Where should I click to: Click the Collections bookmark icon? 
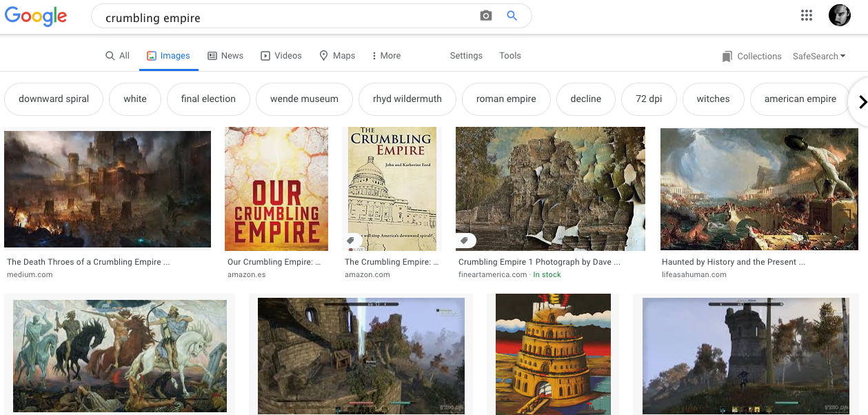point(727,57)
